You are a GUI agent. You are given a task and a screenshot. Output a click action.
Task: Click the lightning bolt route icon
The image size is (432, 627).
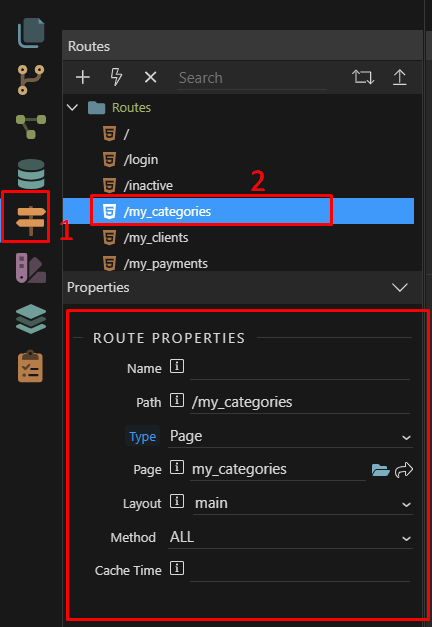[x=116, y=77]
